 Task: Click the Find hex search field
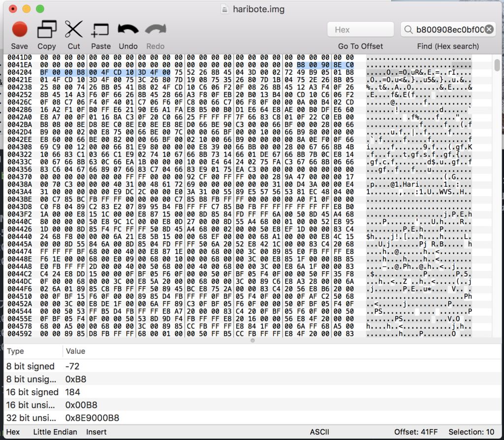(448, 30)
